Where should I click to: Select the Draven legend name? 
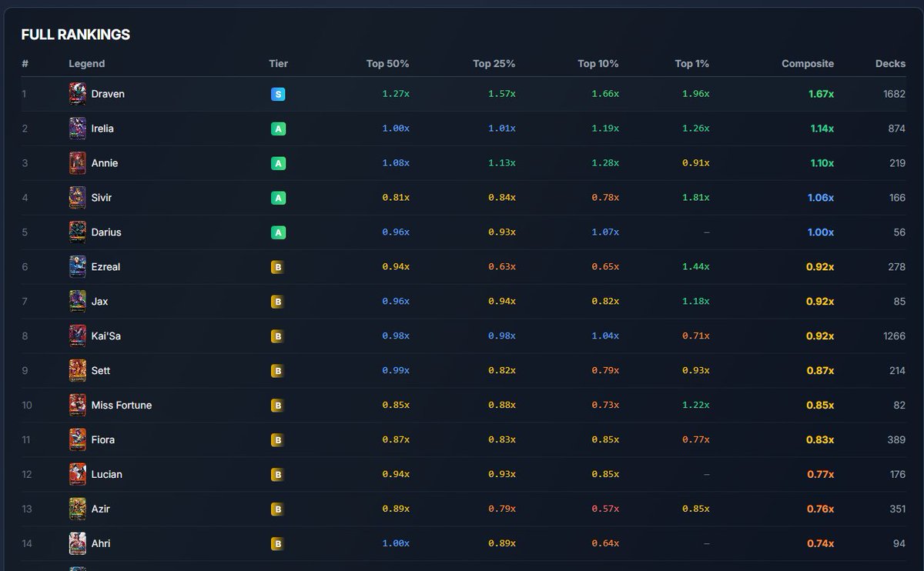coord(108,94)
